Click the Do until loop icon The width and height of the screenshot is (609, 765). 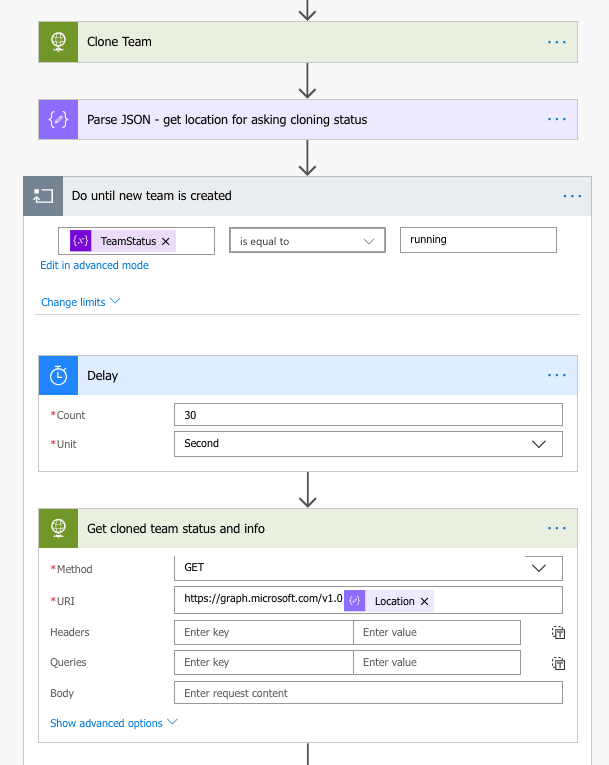tap(43, 196)
